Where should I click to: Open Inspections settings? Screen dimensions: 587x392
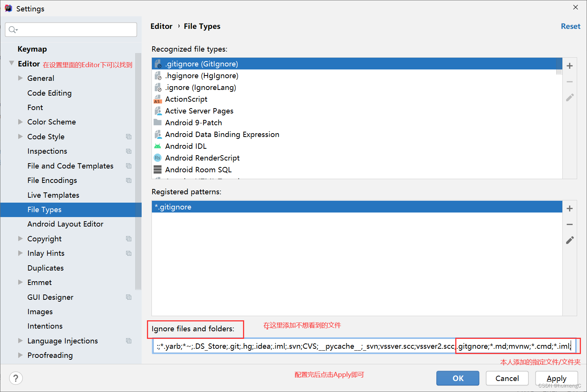(47, 151)
